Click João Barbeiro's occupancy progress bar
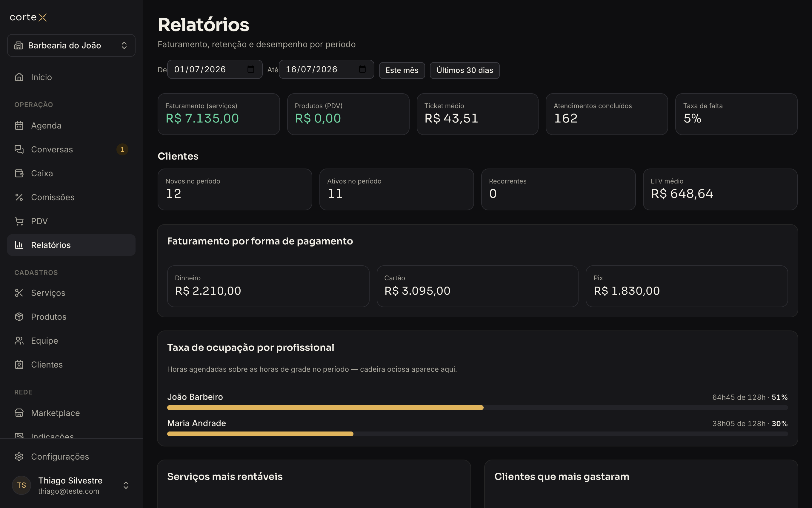This screenshot has width=812, height=508. [x=477, y=408]
